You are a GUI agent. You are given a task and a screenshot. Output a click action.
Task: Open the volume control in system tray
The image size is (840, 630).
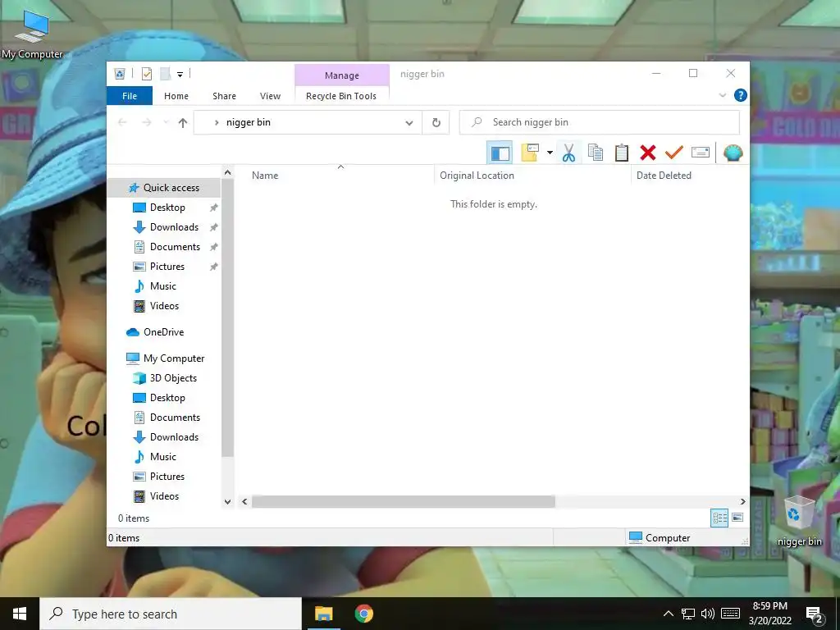708,614
